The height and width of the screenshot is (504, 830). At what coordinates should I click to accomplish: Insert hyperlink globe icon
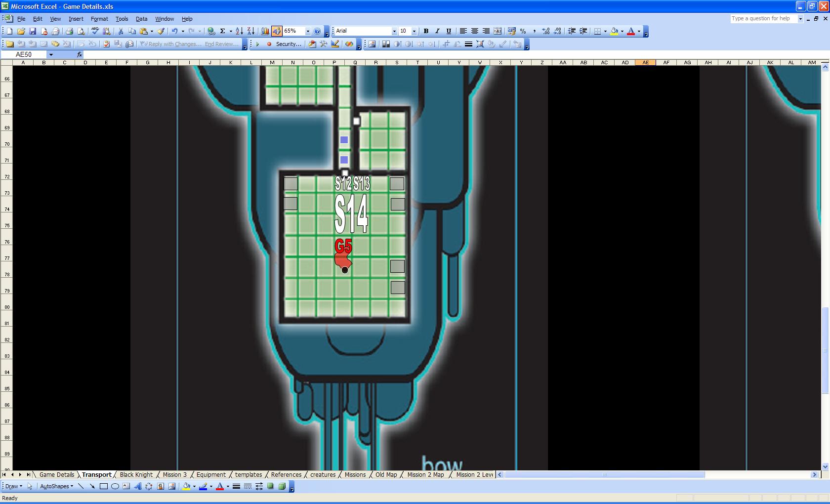[x=211, y=31]
